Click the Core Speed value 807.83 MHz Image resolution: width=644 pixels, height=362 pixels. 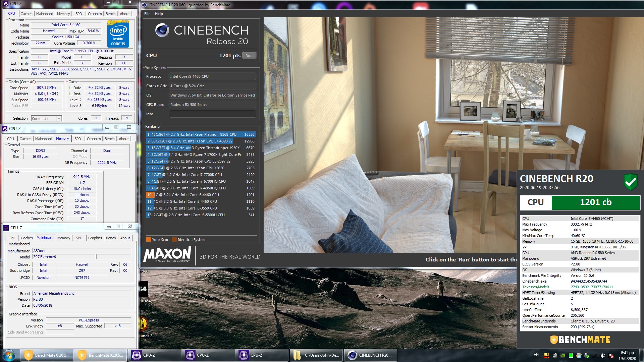click(47, 87)
